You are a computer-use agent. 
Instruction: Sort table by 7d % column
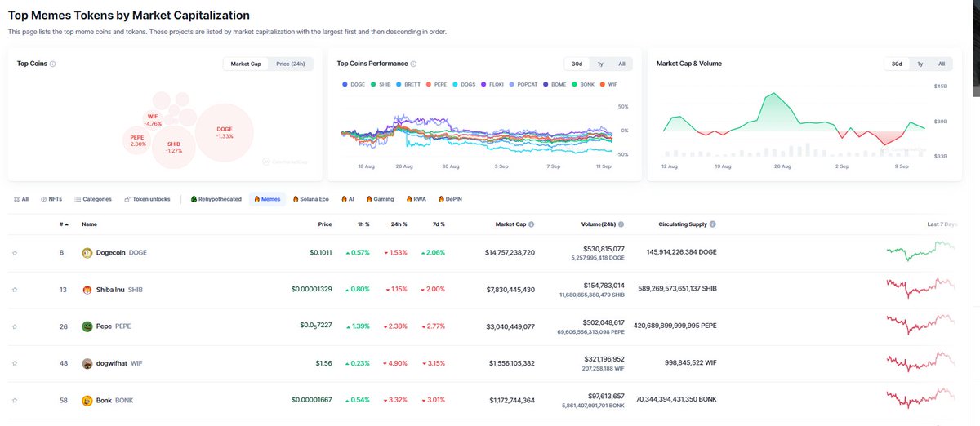(x=437, y=224)
